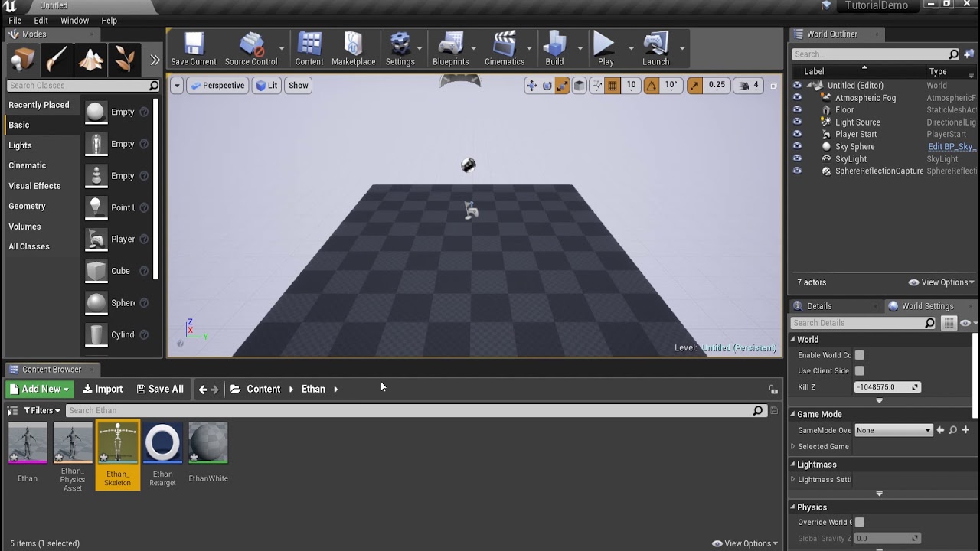
Task: Open the Blueprints toolbar button
Action: [451, 49]
